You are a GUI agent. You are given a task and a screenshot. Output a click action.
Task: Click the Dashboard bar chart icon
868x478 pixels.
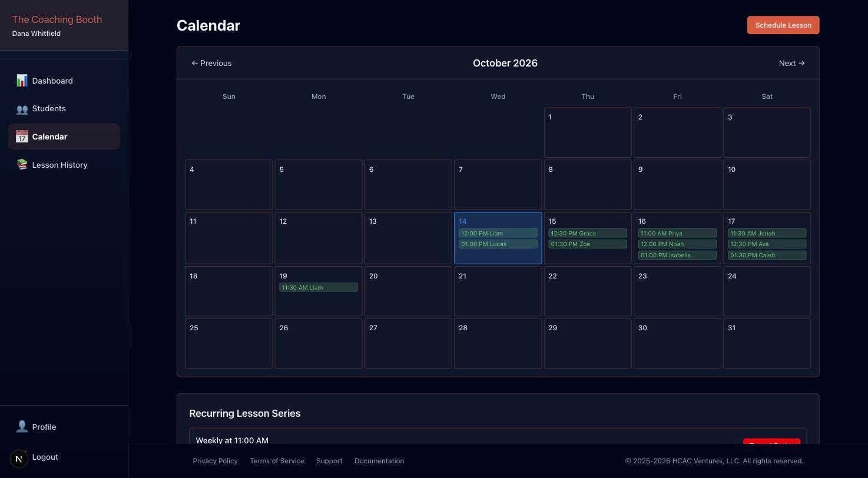click(22, 81)
